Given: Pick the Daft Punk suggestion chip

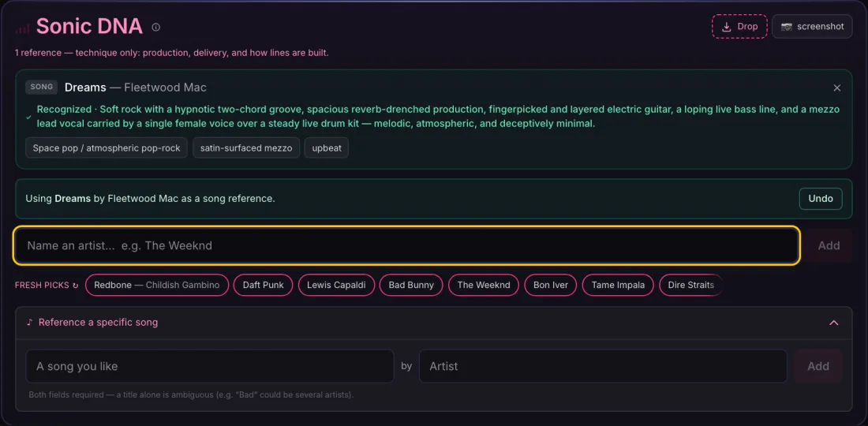Looking at the screenshot, I should point(263,285).
